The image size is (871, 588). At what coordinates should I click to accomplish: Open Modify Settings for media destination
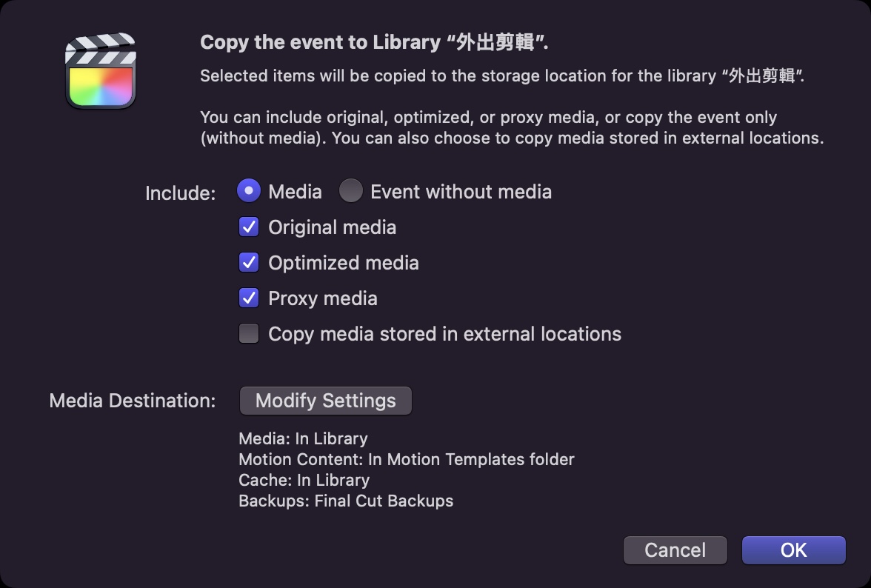pos(325,401)
